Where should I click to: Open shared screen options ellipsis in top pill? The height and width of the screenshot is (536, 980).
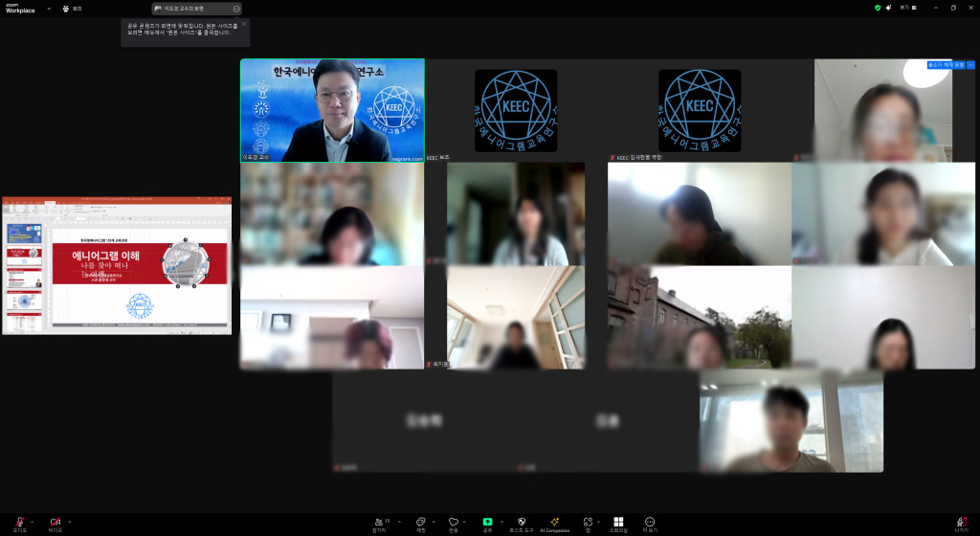pyautogui.click(x=236, y=9)
